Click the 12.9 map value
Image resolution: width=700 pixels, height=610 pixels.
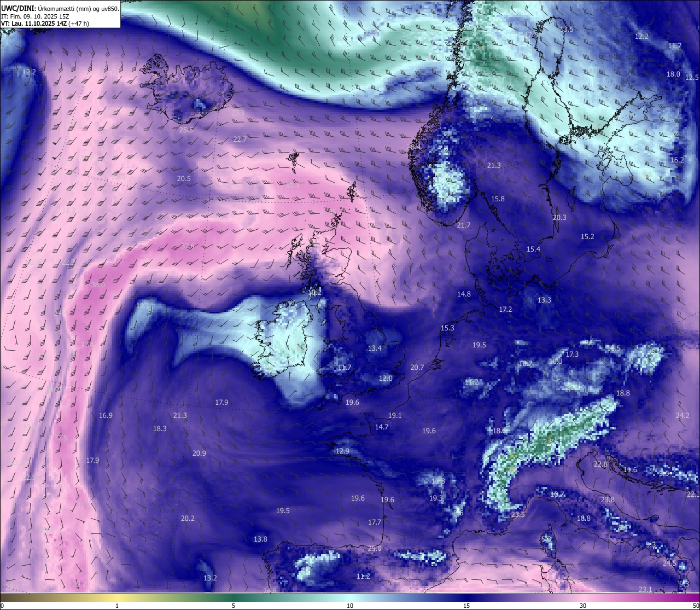pyautogui.click(x=342, y=451)
